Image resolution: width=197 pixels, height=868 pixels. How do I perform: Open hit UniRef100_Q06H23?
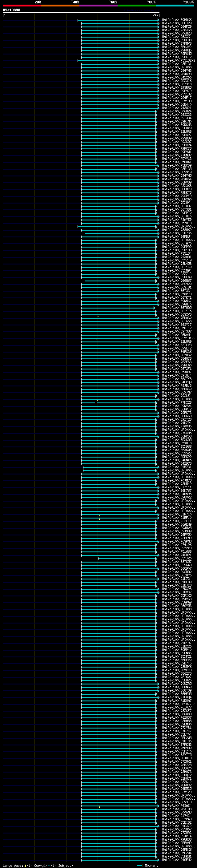click(176, 33)
